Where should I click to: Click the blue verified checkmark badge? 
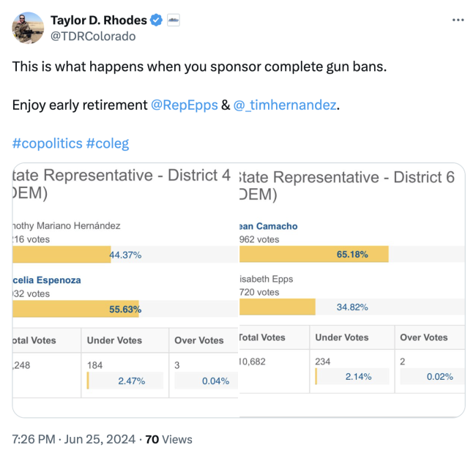click(x=157, y=20)
